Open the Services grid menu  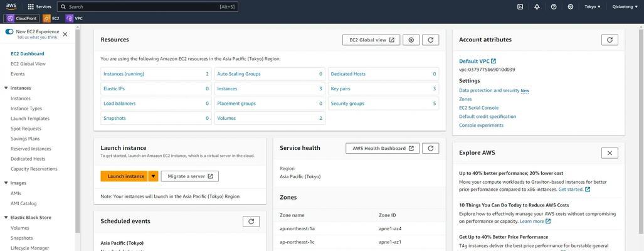coord(40,6)
